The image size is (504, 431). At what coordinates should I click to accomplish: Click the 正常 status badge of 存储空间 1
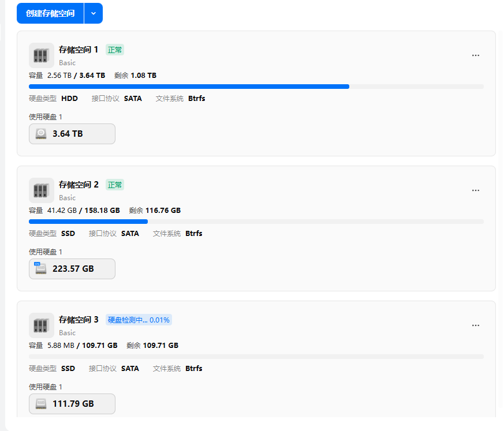tap(115, 50)
